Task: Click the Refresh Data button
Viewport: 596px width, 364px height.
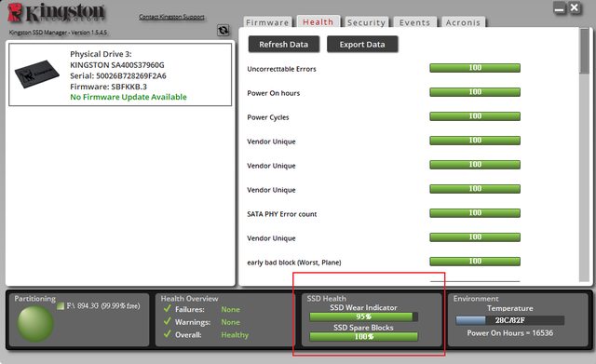Action: [x=284, y=45]
